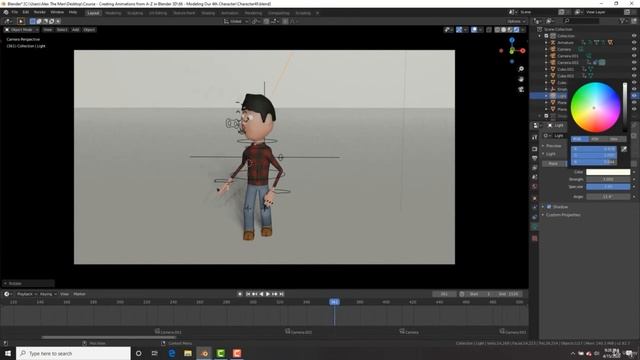Open the viewport Add menu
The height and width of the screenshot is (360, 640).
tap(76, 30)
